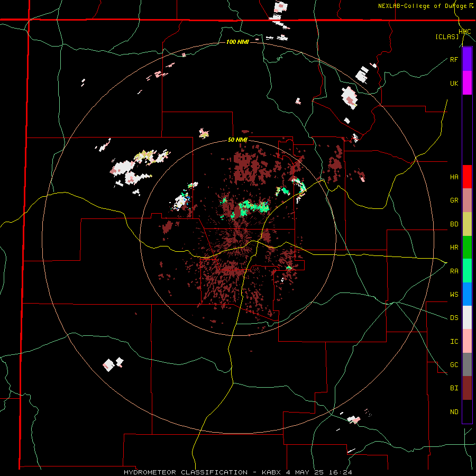
Task: Select the BD legend label
Action: pyautogui.click(x=454, y=224)
